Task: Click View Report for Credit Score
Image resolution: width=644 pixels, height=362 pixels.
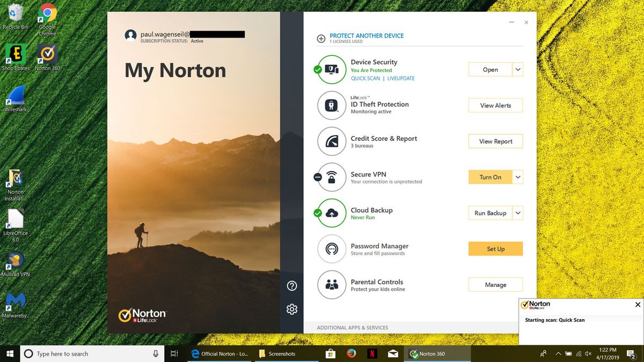Action: click(x=495, y=142)
